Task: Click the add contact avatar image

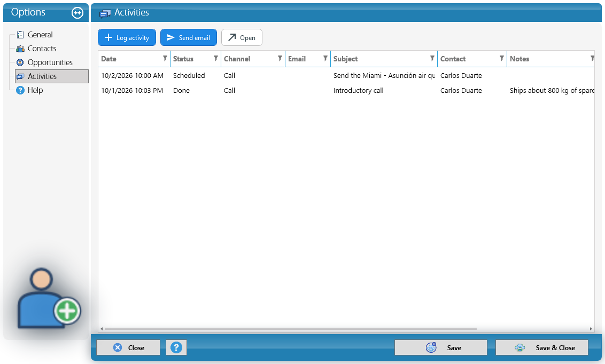Action: (48, 299)
